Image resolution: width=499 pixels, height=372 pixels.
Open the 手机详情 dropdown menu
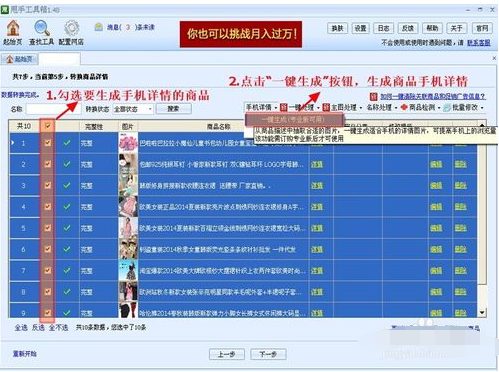(x=261, y=107)
